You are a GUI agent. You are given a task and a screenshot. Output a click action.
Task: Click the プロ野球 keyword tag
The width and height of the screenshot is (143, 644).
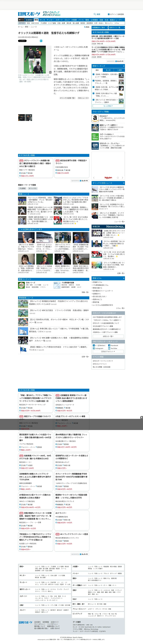[x=22, y=189]
